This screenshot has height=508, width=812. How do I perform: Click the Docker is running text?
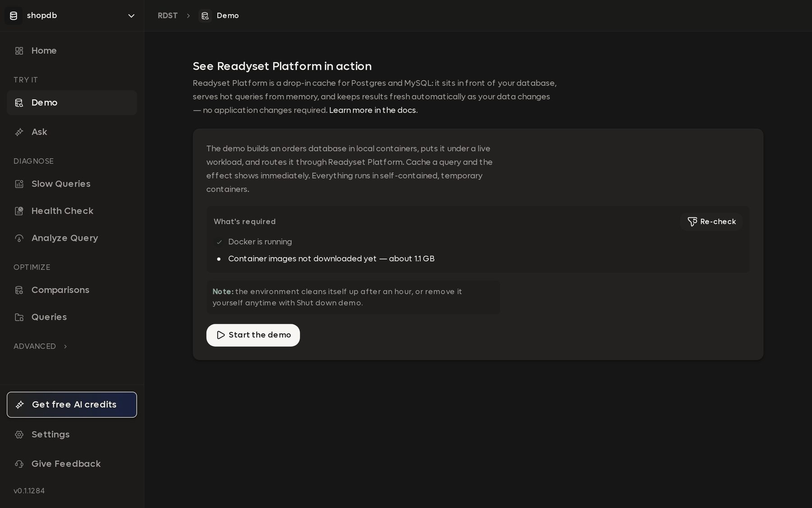tap(260, 242)
